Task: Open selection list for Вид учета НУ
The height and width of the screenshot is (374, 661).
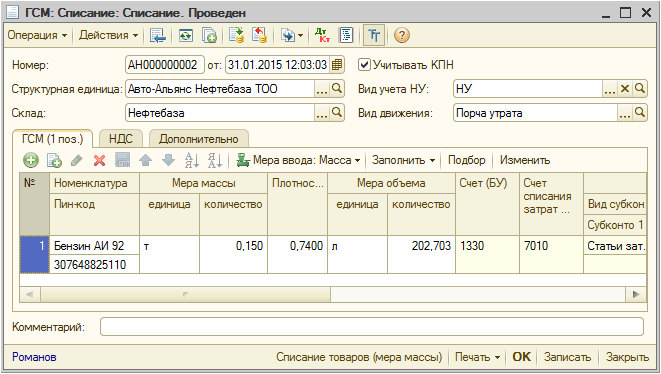Action: (x=610, y=89)
